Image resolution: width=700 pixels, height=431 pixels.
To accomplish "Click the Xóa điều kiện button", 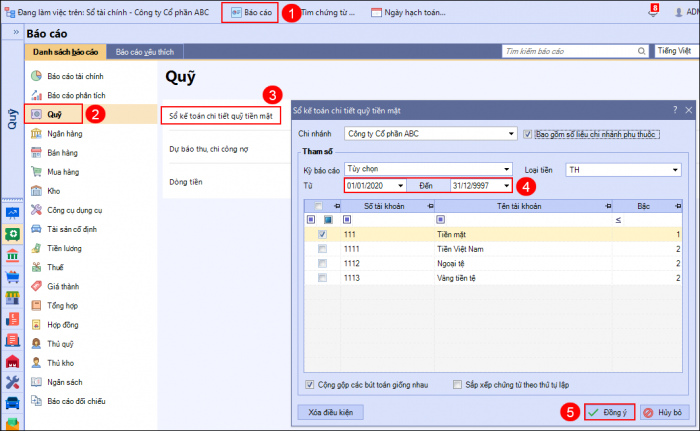I will 330,412.
